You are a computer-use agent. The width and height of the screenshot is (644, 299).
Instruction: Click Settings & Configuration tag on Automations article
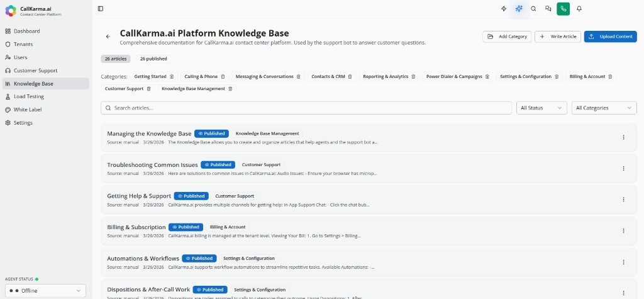pos(249,258)
